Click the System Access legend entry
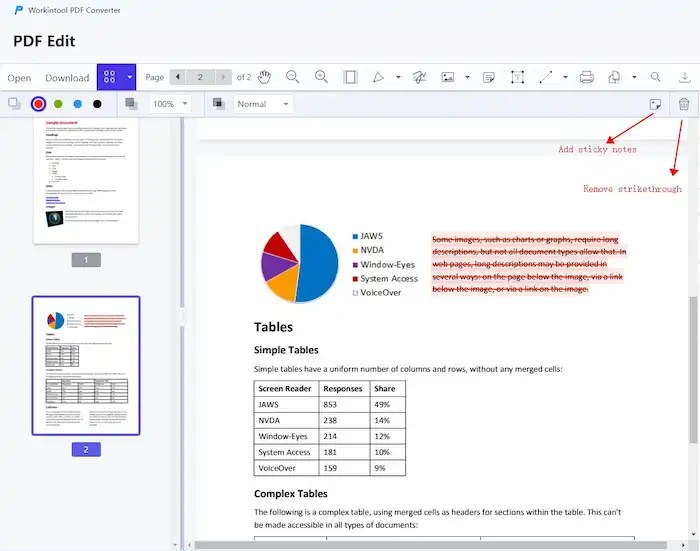This screenshot has height=551, width=700. click(385, 279)
